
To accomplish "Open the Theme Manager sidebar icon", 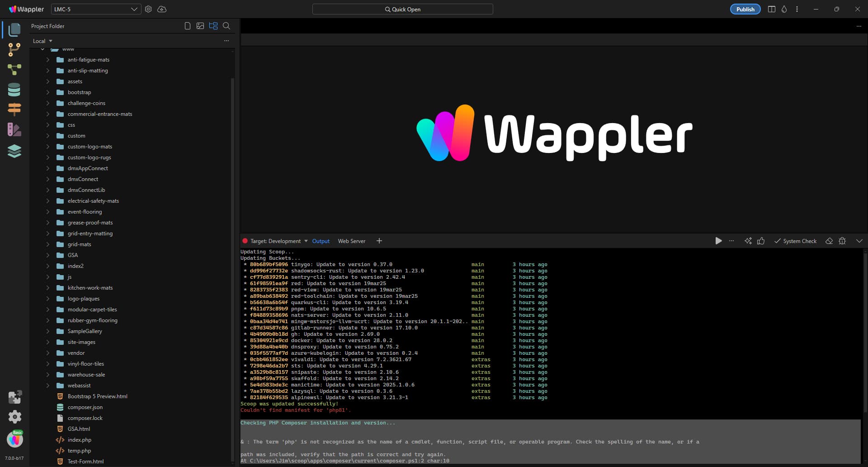I will (x=14, y=130).
